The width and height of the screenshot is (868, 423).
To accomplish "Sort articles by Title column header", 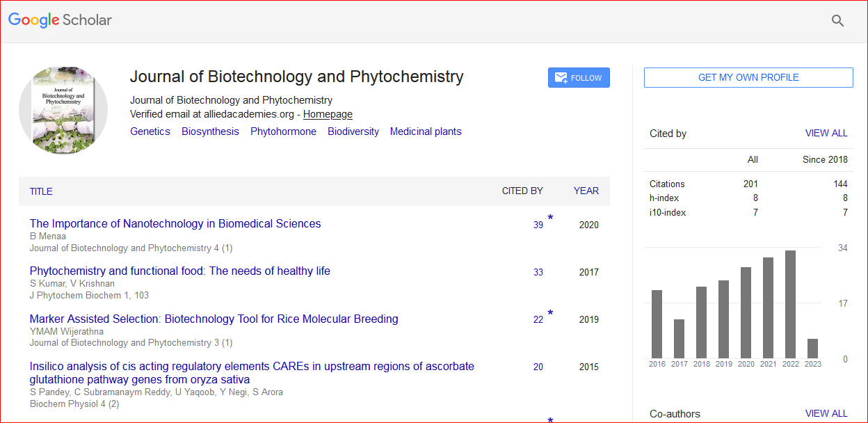I will [41, 191].
